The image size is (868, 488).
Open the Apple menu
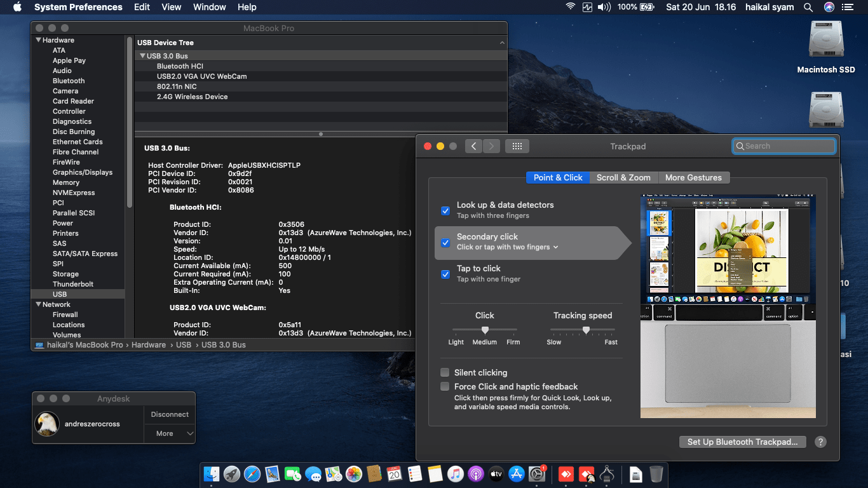pos(17,7)
